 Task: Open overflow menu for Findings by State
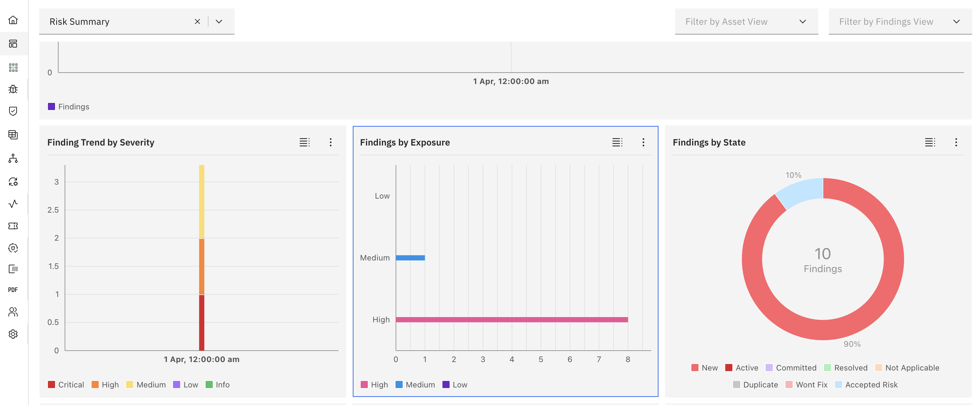(956, 142)
